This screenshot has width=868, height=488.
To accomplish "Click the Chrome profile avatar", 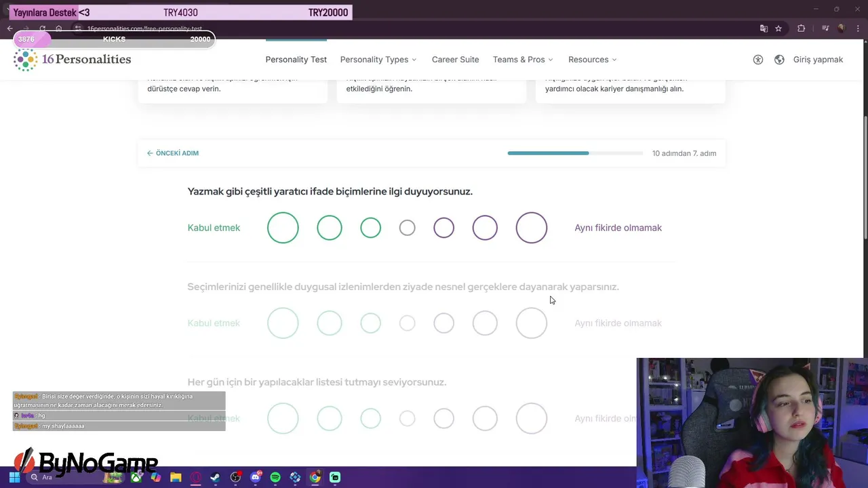I will point(842,28).
